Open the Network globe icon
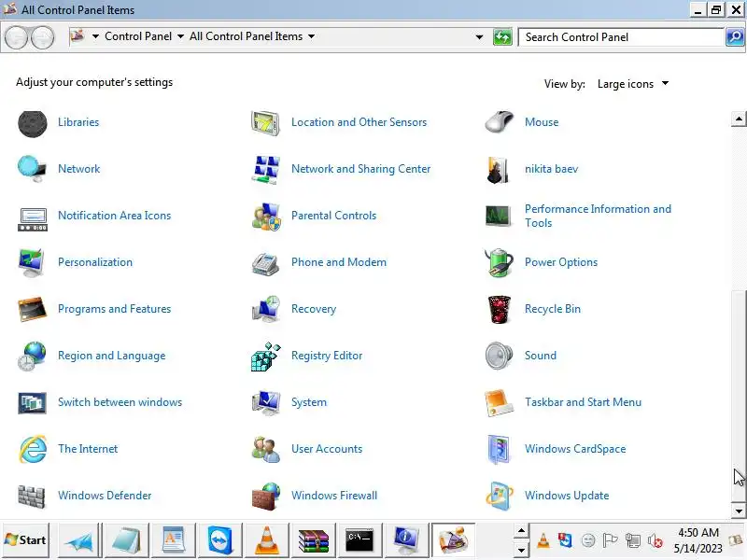The width and height of the screenshot is (747, 560). 33,169
